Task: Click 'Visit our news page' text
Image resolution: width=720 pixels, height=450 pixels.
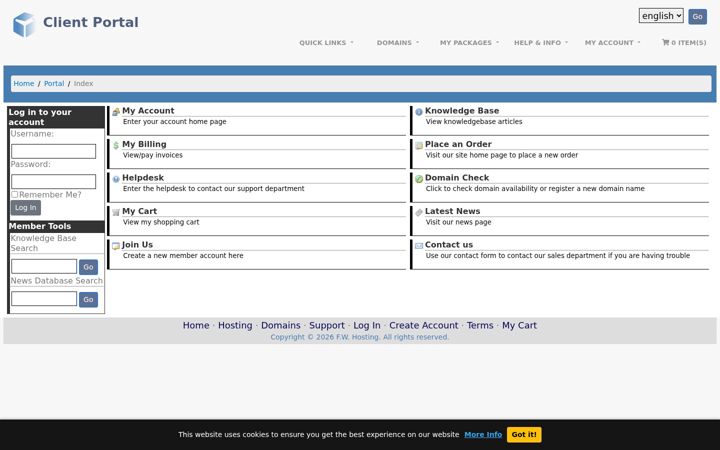Action: pos(458,222)
